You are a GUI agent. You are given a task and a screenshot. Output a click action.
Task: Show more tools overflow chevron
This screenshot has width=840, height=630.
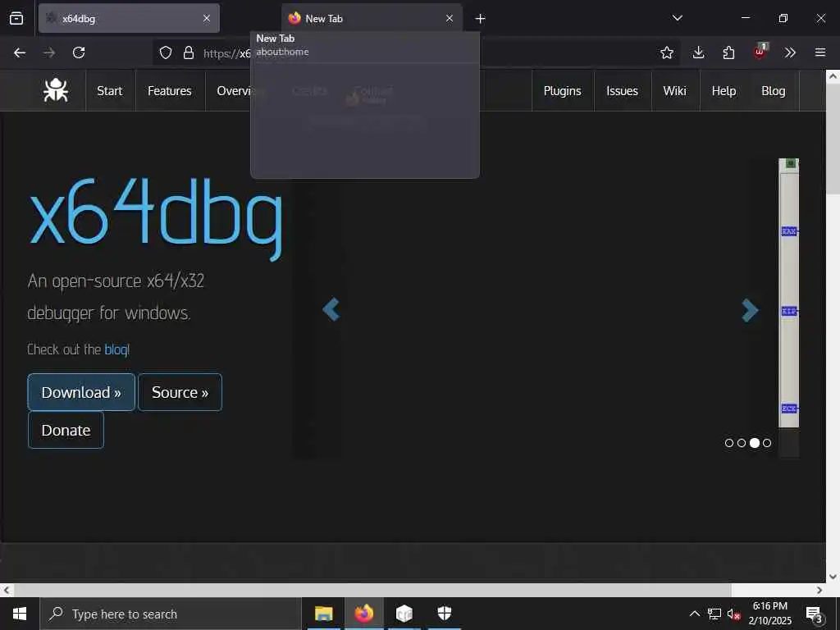click(790, 52)
